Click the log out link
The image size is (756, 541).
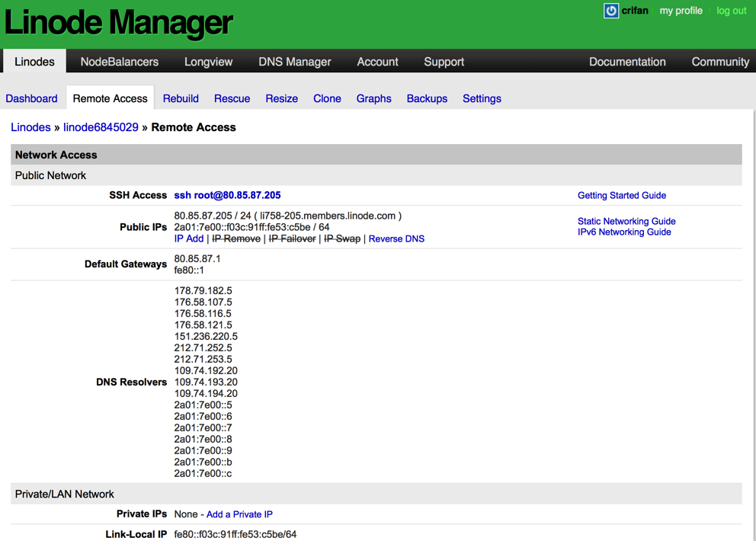pyautogui.click(x=731, y=11)
